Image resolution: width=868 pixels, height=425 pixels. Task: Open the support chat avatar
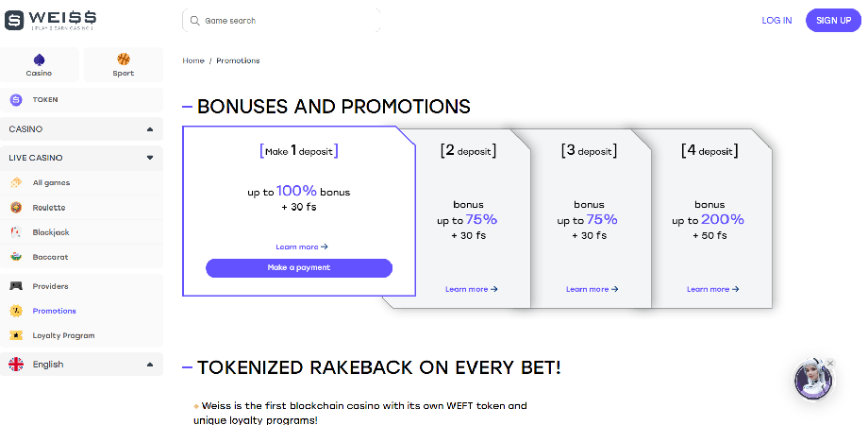point(812,379)
